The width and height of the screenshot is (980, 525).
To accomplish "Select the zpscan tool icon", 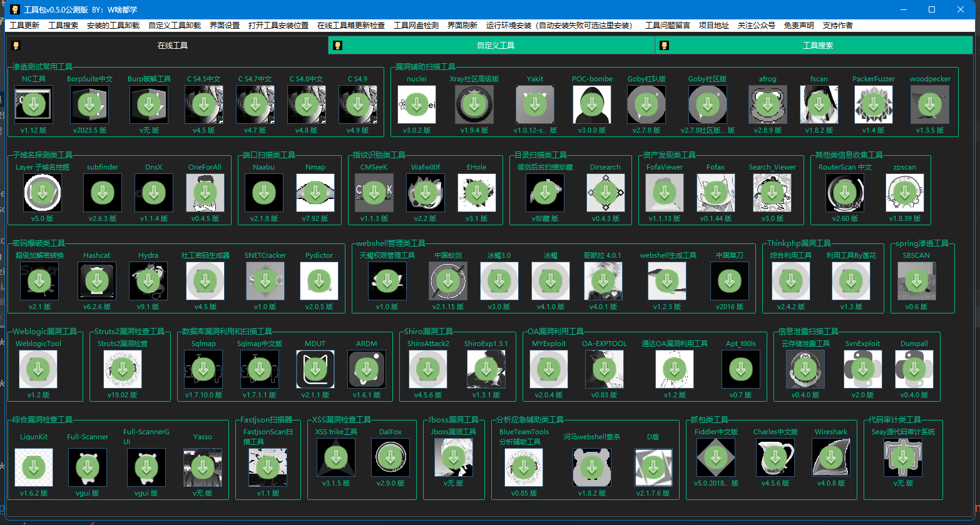I will (x=905, y=193).
